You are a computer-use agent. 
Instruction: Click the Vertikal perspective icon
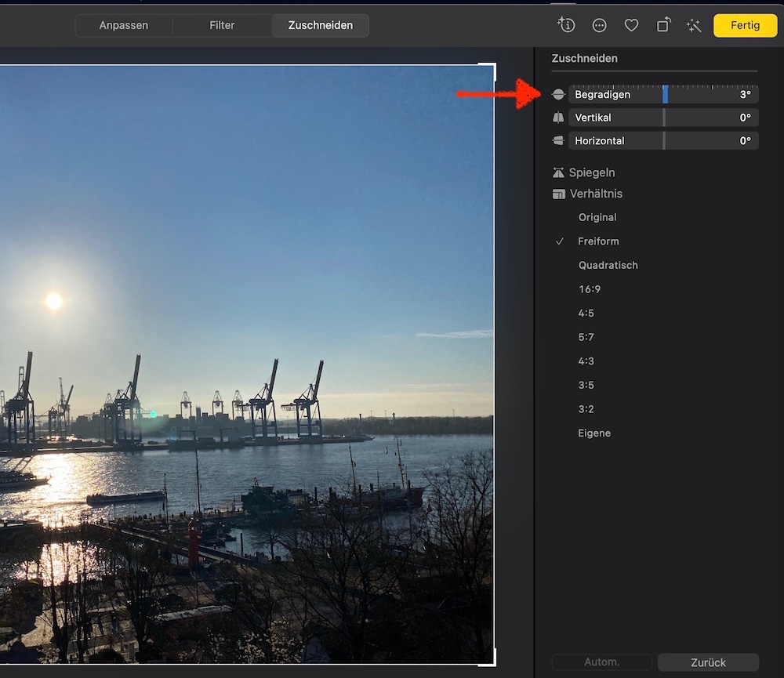(x=558, y=118)
